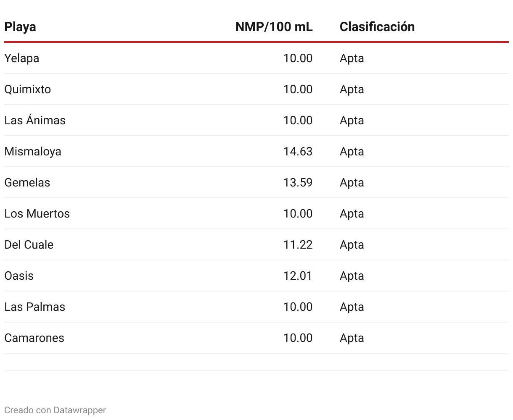Screen dimensions: 513x420
Task: Click the 12.01 value for Oasis
Action: [298, 276]
